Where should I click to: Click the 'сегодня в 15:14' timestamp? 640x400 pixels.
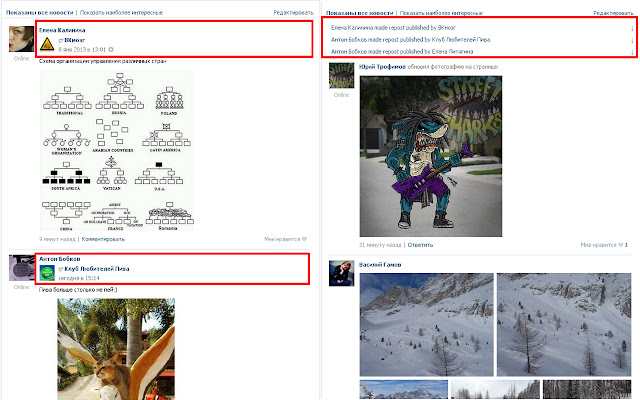click(x=79, y=278)
